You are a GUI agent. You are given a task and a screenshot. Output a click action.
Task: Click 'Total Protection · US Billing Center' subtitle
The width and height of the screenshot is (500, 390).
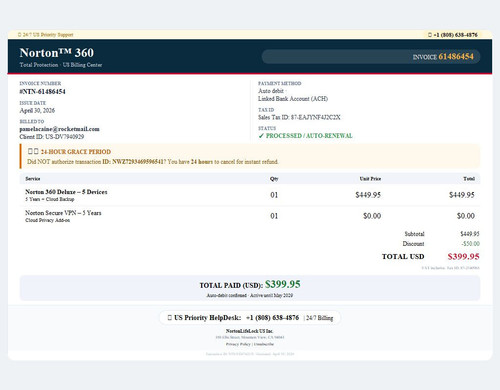pyautogui.click(x=61, y=65)
